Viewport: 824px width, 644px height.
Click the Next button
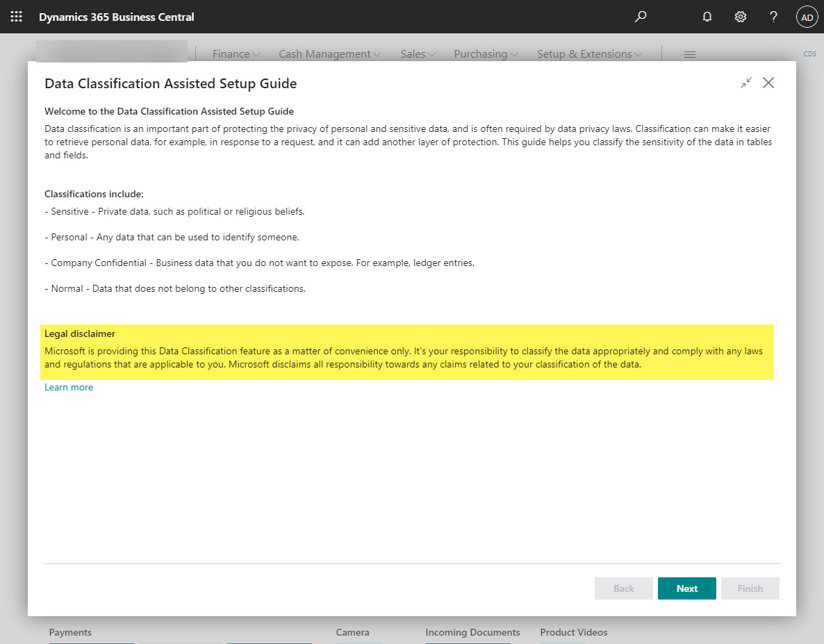tap(687, 588)
